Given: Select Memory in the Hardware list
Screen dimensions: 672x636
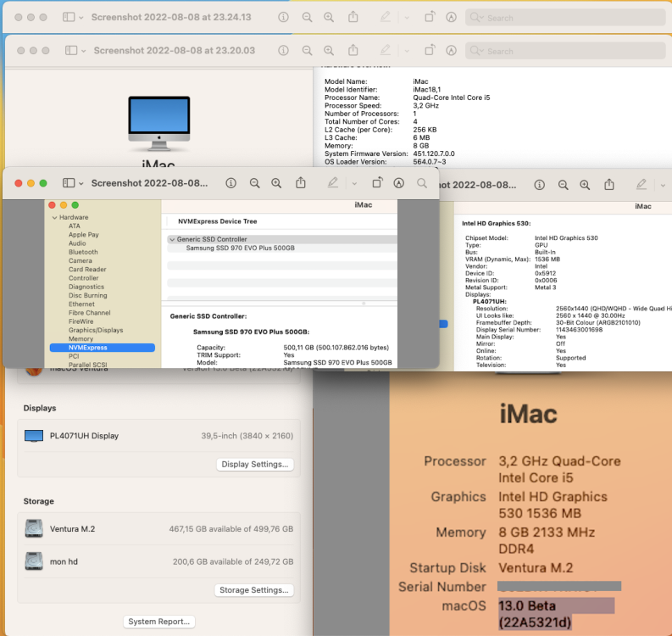Looking at the screenshot, I should pyautogui.click(x=81, y=339).
